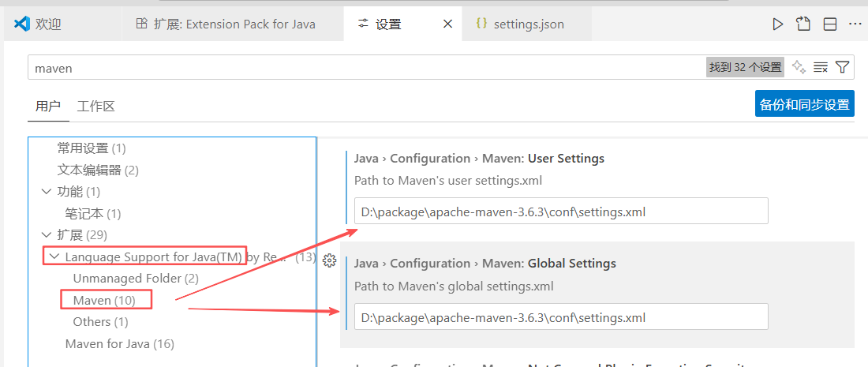The height and width of the screenshot is (367, 868).
Task: Select Others (1) tree item
Action: (x=100, y=321)
